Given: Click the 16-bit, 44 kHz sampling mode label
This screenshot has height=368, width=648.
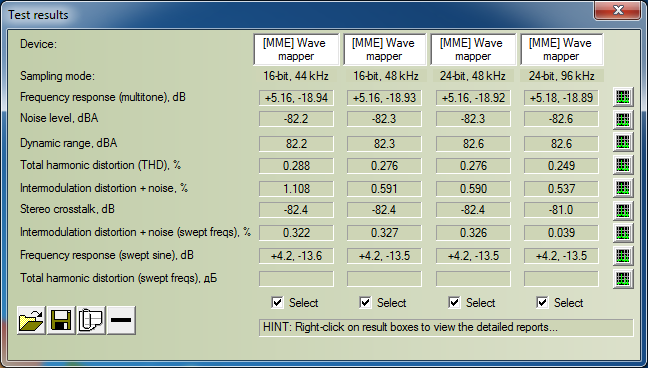Looking at the screenshot, I should pyautogui.click(x=296, y=76).
